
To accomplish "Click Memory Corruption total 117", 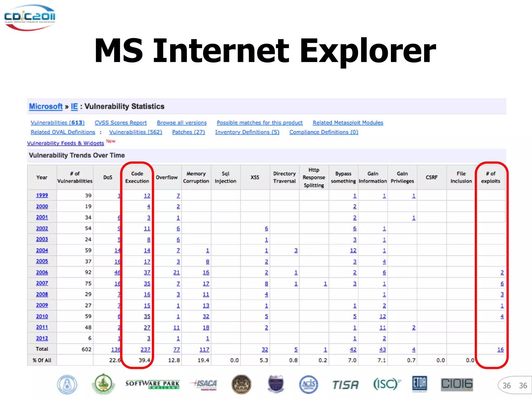I will pos(204,350).
